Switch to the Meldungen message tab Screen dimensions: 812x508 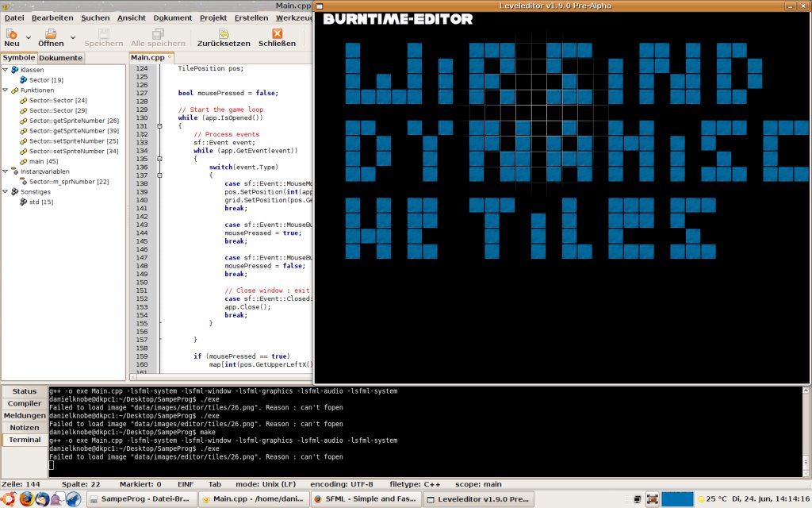[25, 415]
